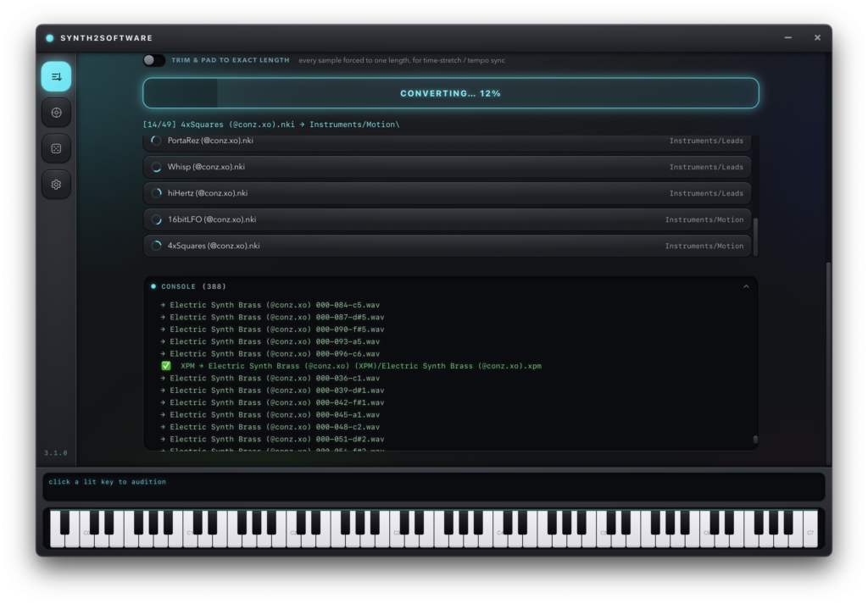Click the Synth2Software logo dot in title bar
Viewport: 868px width, 604px height.
50,38
